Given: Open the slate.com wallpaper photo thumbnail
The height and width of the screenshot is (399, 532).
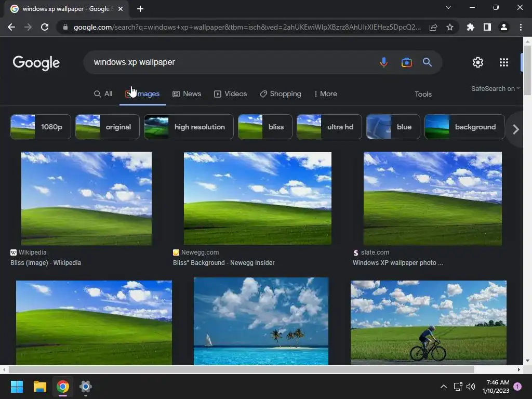Looking at the screenshot, I should 433,198.
